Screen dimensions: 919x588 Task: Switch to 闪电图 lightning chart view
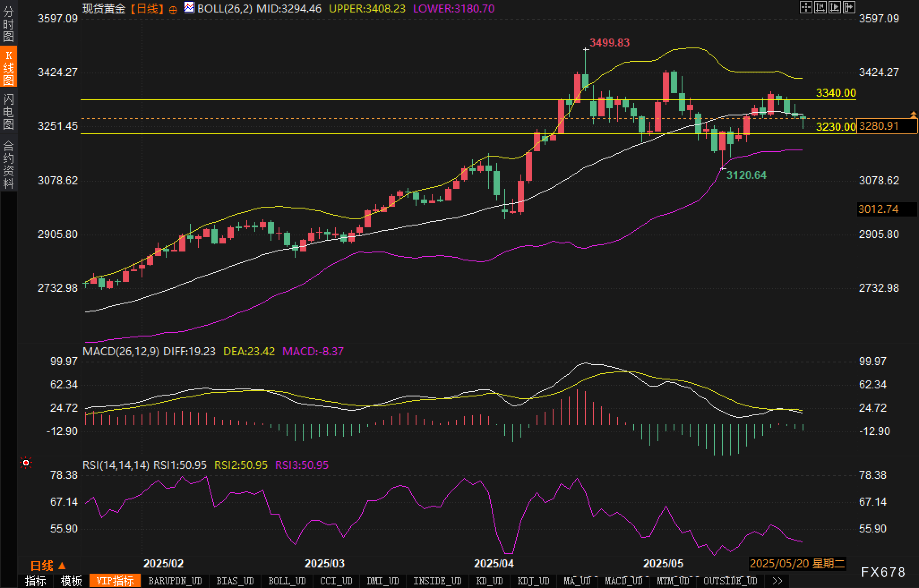[9, 111]
